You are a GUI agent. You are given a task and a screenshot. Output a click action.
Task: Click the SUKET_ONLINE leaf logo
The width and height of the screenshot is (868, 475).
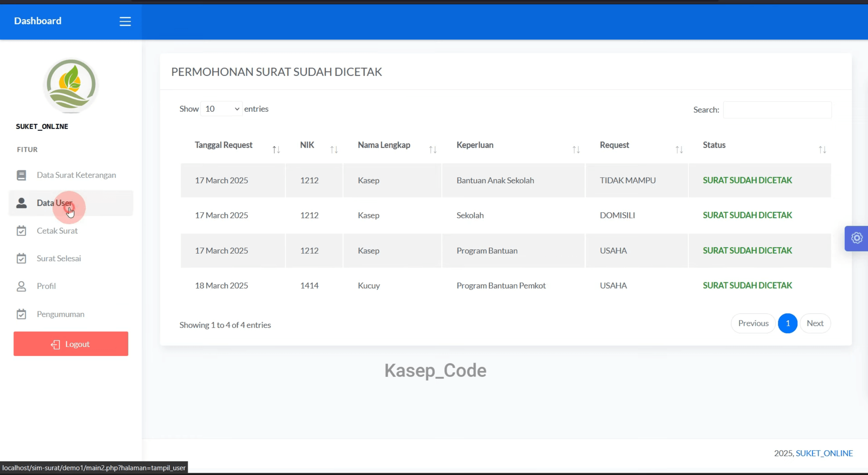(x=71, y=85)
